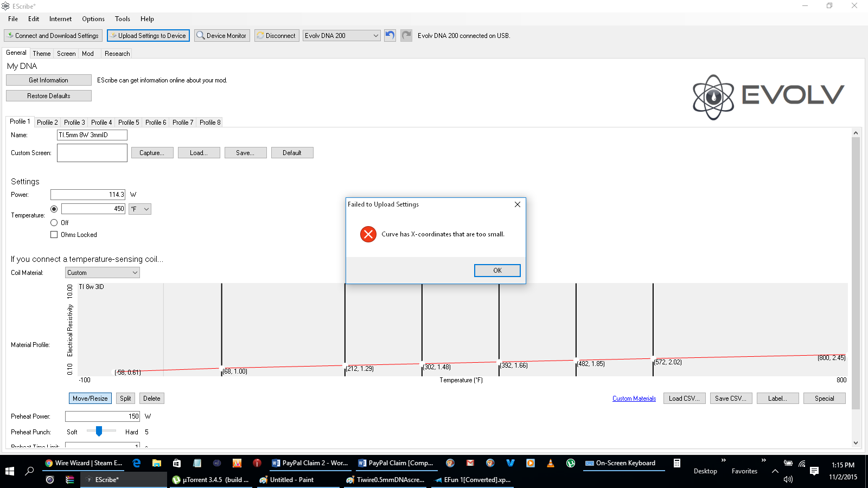868x488 pixels.
Task: Open Microsoft Edge from the taskbar
Action: 137,463
